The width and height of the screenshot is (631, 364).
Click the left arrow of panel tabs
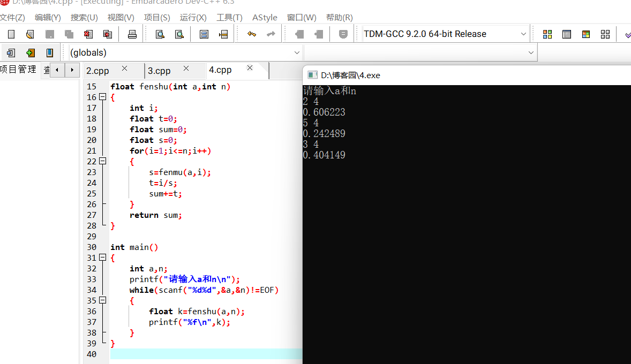pos(57,70)
